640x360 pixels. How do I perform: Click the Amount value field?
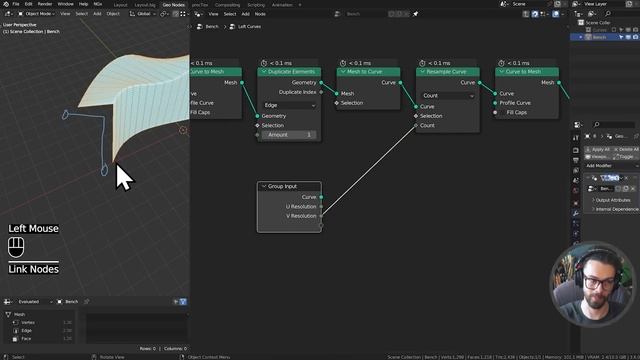[289, 135]
